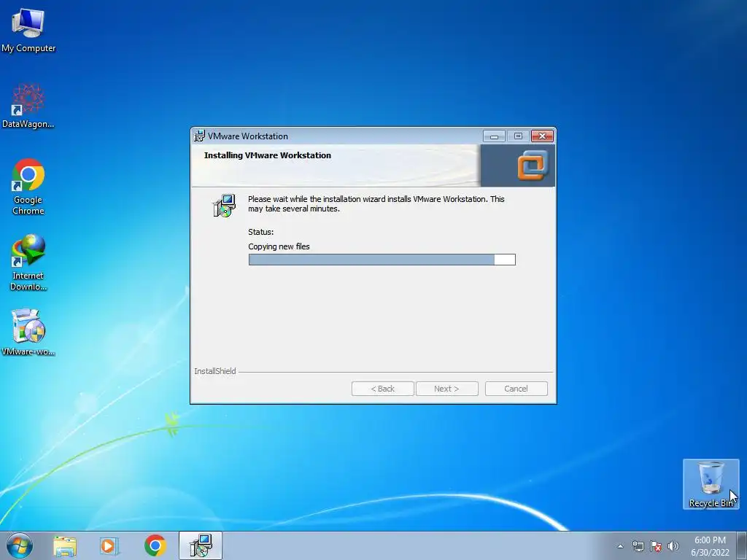
Task: Click the VMware Workstation title bar icon
Action: click(x=200, y=136)
